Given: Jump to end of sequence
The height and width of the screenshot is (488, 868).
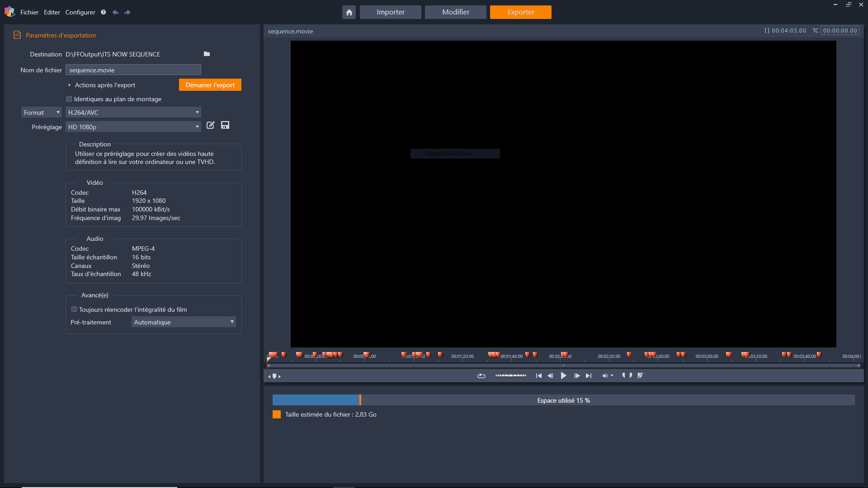Looking at the screenshot, I should [589, 376].
